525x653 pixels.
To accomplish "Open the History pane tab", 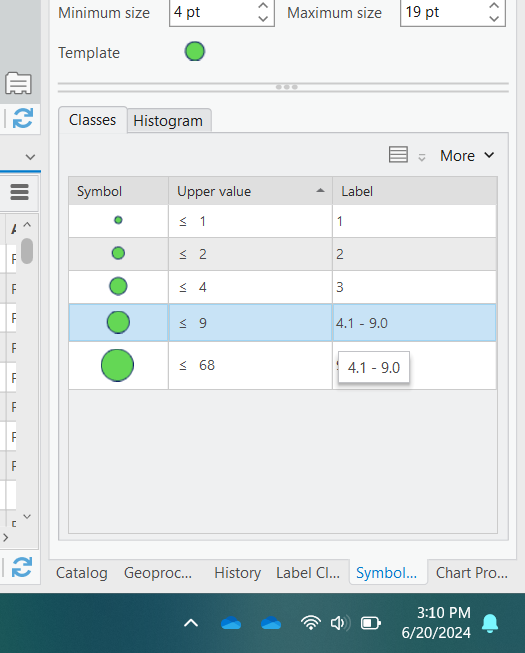I will (x=237, y=573).
